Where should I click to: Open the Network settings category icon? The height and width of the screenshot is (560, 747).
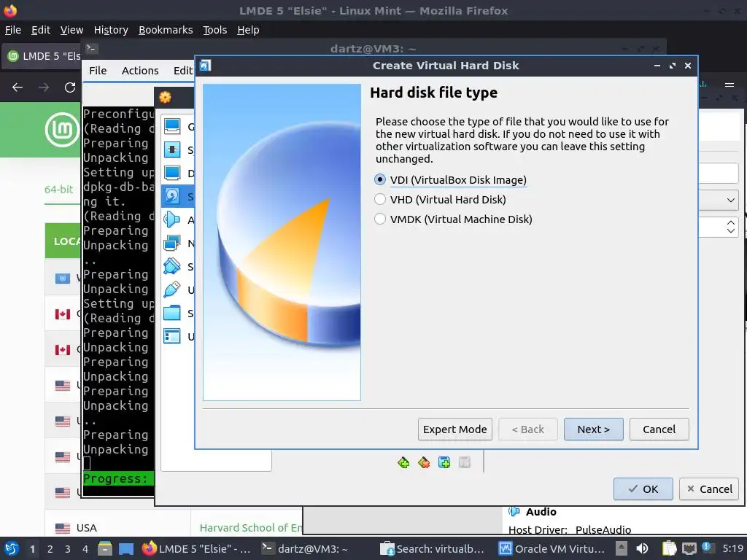(172, 243)
